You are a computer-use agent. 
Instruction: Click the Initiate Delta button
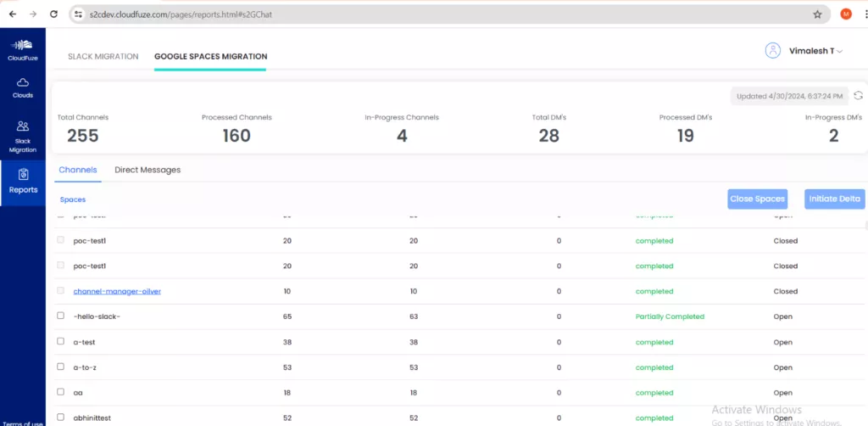pos(835,199)
